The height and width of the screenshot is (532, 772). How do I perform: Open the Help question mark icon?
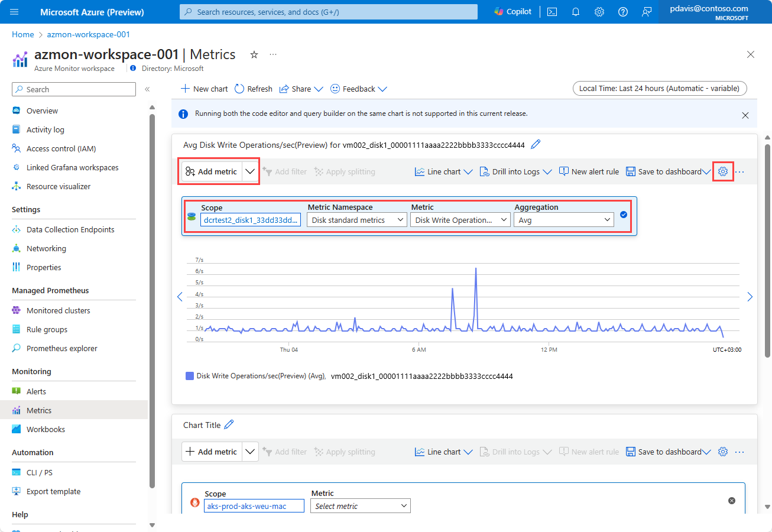(622, 12)
